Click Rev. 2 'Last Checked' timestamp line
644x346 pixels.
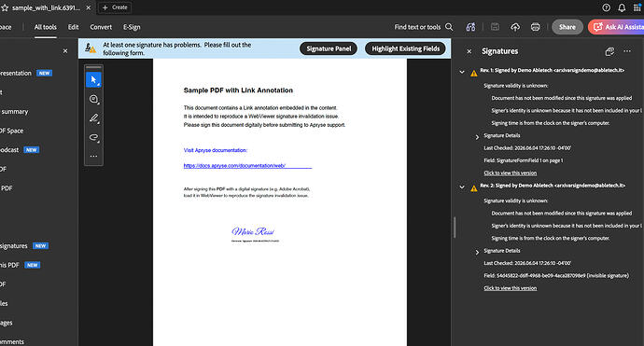click(527, 263)
